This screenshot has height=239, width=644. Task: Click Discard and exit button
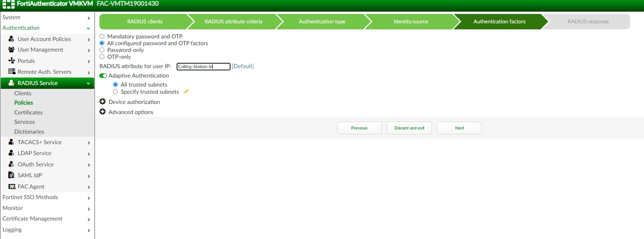[x=409, y=128]
